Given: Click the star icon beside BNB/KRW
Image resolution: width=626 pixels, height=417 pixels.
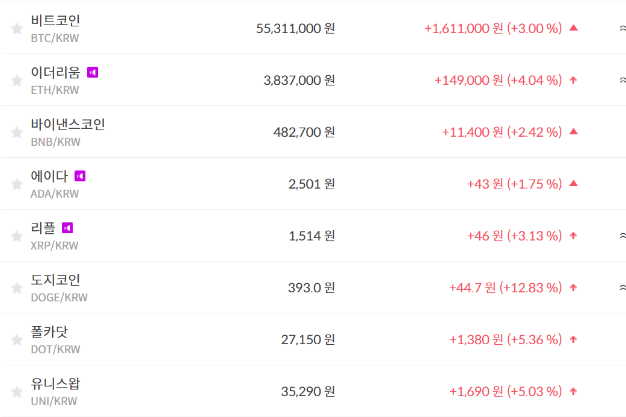Looking at the screenshot, I should tap(16, 132).
